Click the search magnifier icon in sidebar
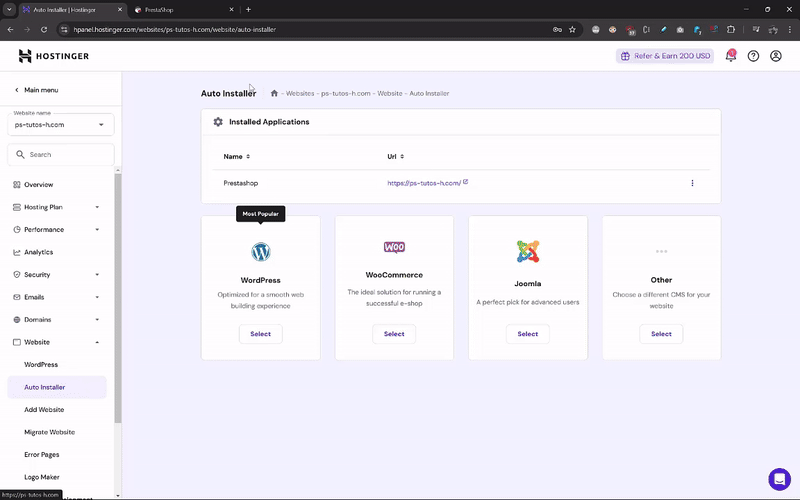 pyautogui.click(x=20, y=154)
